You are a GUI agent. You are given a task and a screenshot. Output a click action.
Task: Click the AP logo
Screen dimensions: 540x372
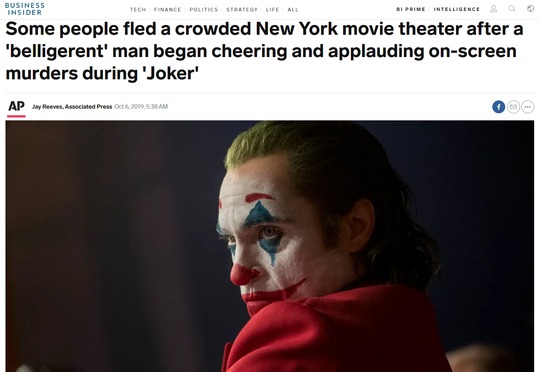17,107
